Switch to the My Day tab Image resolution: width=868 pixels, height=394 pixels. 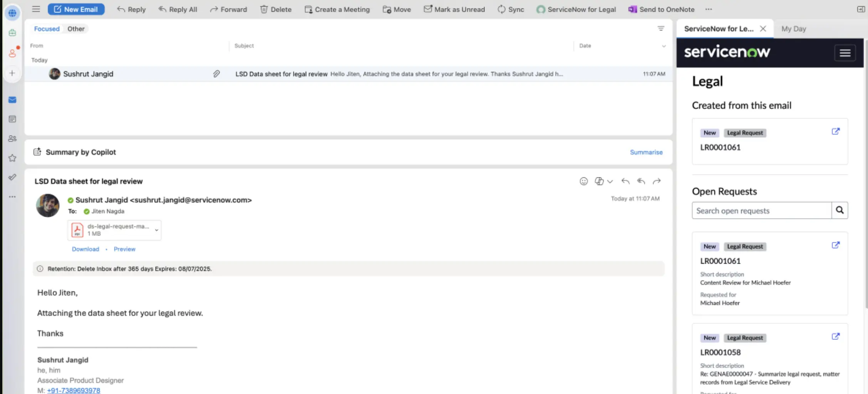[x=794, y=29]
